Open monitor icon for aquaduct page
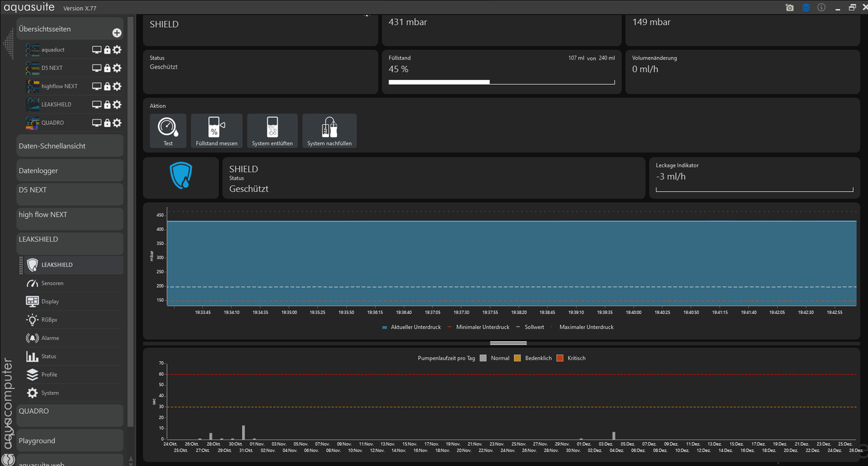 coord(97,50)
